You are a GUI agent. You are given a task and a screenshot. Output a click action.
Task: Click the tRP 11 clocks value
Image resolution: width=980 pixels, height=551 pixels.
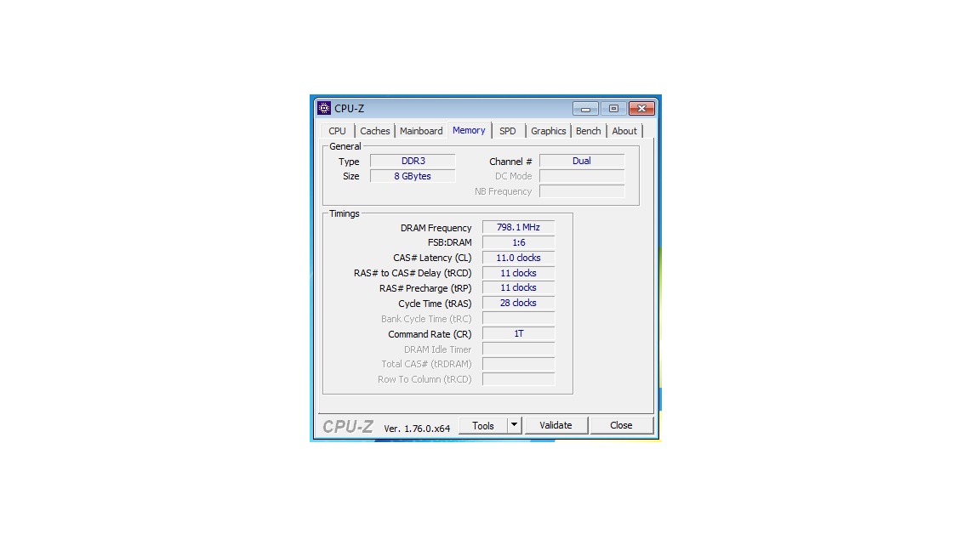pos(518,288)
